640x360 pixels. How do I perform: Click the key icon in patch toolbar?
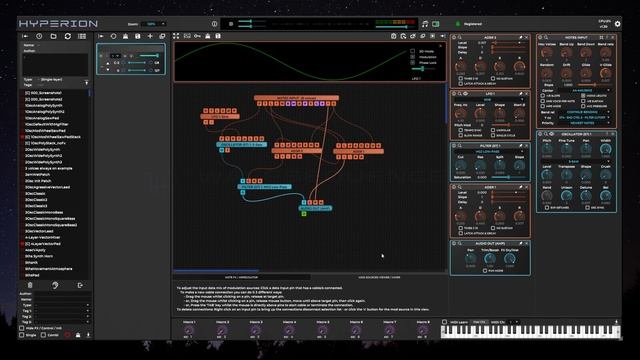click(198, 36)
